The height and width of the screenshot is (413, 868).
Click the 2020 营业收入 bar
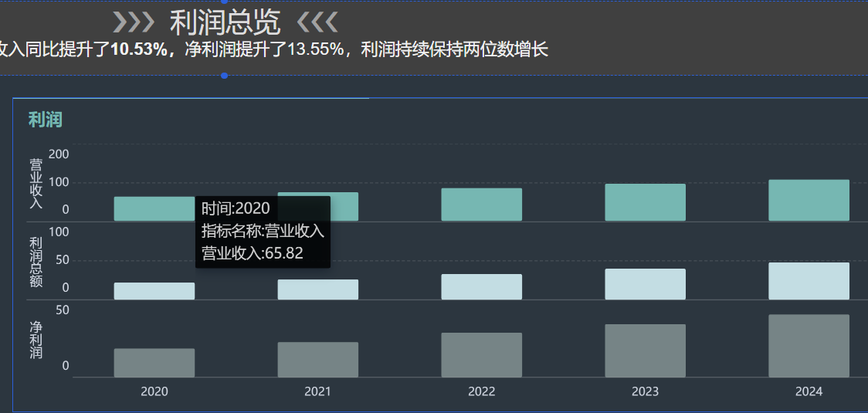pyautogui.click(x=154, y=208)
